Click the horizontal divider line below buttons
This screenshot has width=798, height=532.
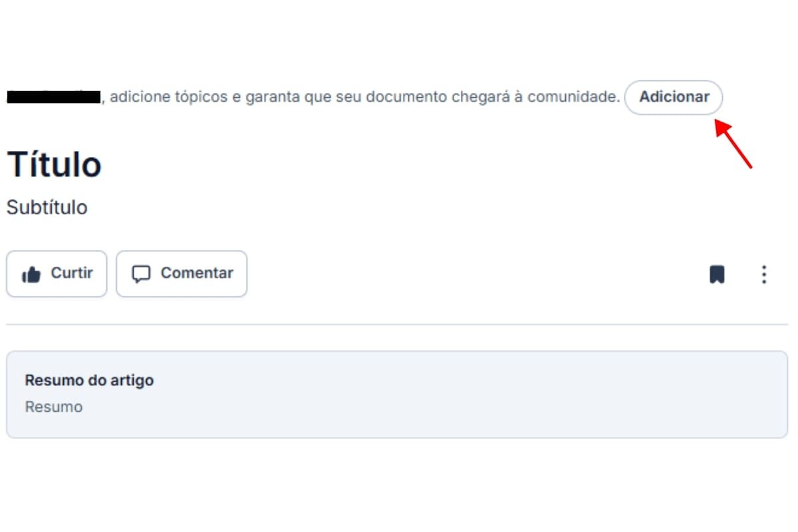point(397,325)
